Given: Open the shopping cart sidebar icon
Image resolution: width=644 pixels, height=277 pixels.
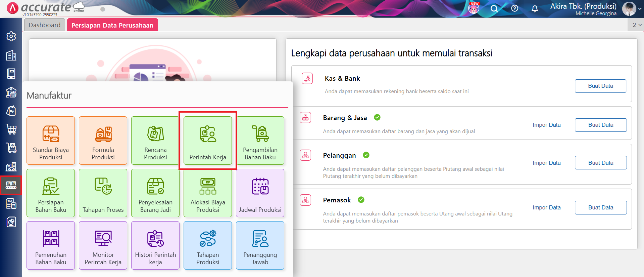Looking at the screenshot, I should point(11,129).
